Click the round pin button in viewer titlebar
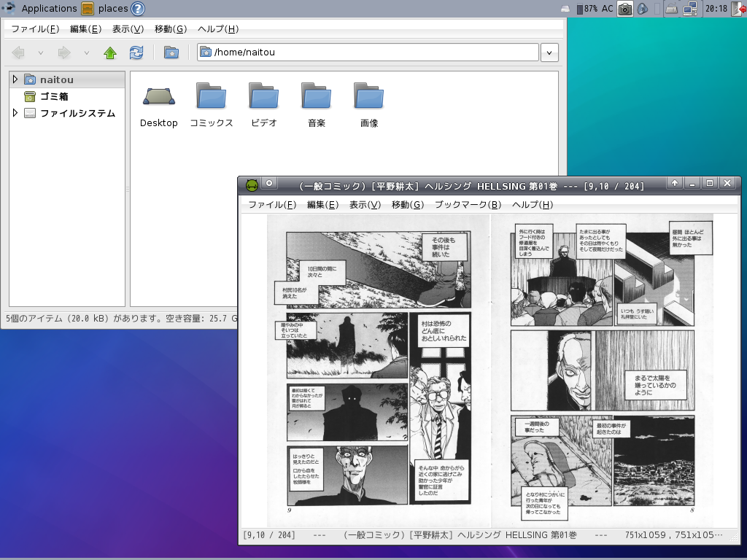Viewport: 747px width, 560px height. point(269,183)
